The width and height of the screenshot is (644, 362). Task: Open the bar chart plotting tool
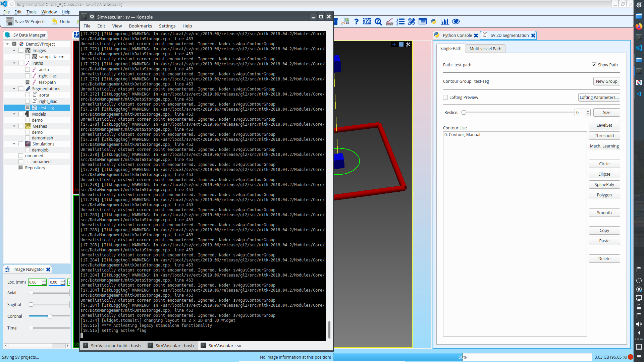click(445, 21)
